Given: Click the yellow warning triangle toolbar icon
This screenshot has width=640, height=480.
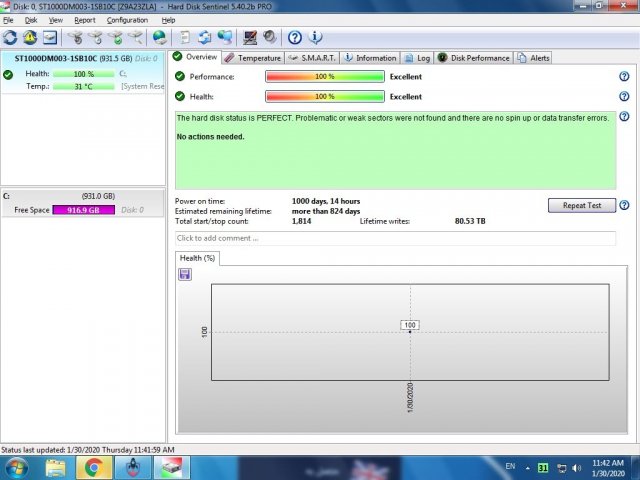Looking at the screenshot, I should (x=29, y=38).
